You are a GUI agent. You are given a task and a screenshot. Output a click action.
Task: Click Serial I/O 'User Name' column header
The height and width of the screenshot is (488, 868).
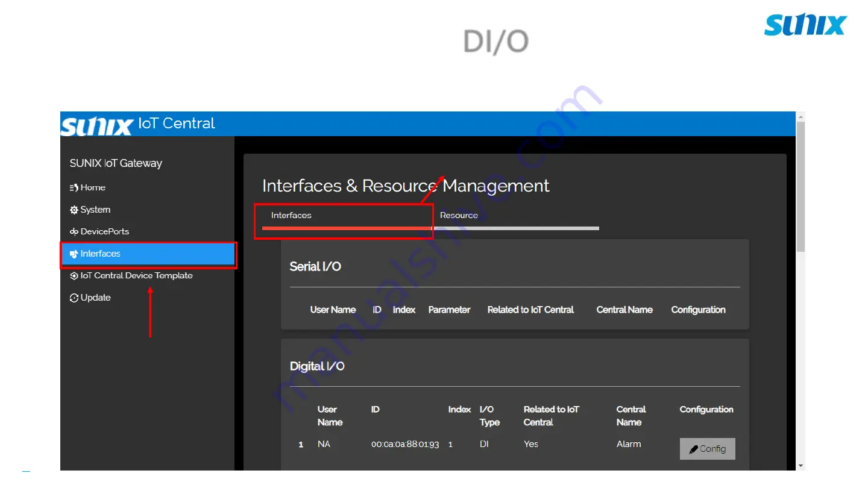[x=333, y=310]
